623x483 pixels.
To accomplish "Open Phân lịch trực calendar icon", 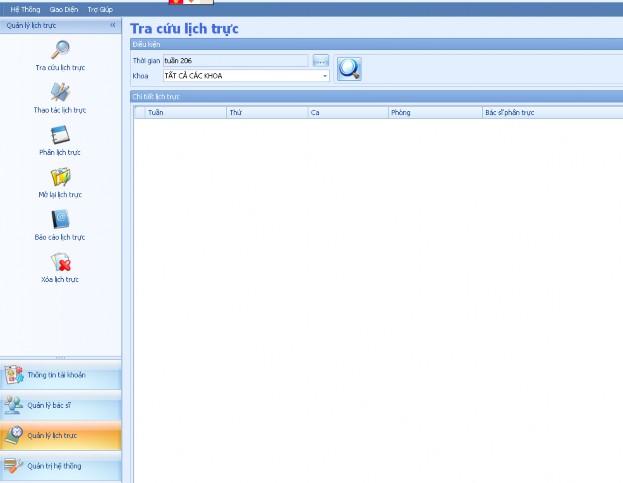I will coord(60,136).
